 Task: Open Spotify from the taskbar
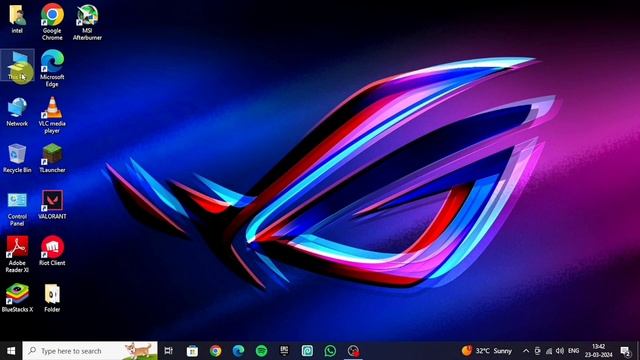(261, 351)
